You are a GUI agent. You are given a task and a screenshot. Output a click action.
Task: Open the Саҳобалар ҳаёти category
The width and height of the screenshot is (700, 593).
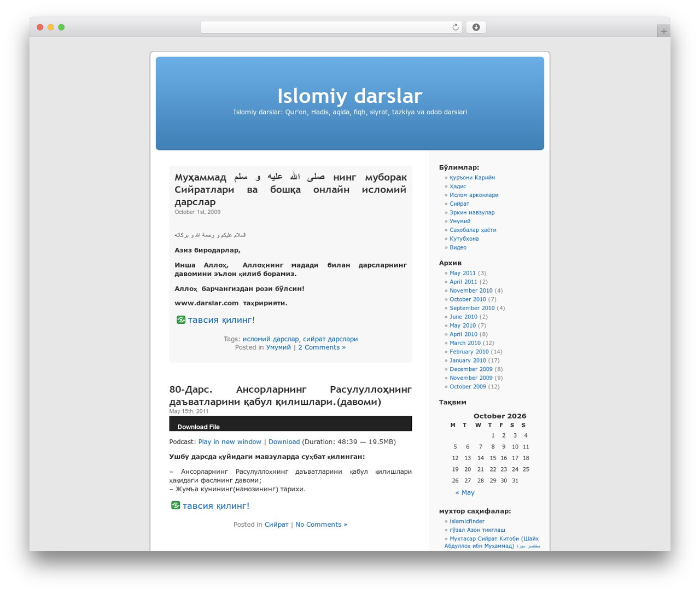(473, 230)
